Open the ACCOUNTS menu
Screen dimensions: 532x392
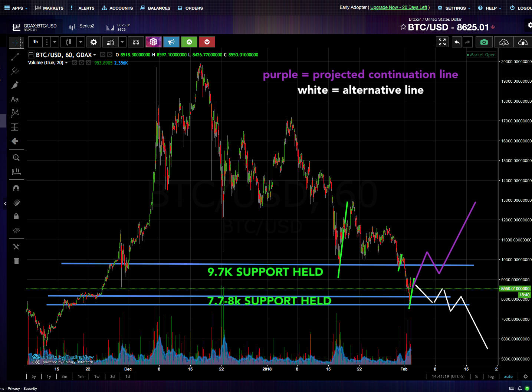click(x=117, y=8)
